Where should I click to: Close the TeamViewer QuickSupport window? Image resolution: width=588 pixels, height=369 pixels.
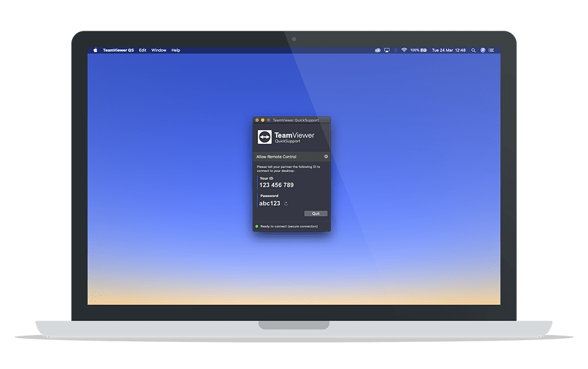coord(257,121)
